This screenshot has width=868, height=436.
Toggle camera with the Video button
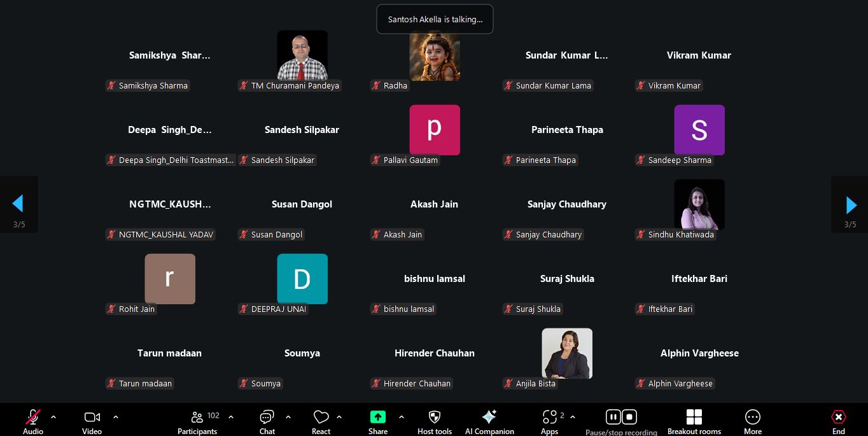point(92,417)
